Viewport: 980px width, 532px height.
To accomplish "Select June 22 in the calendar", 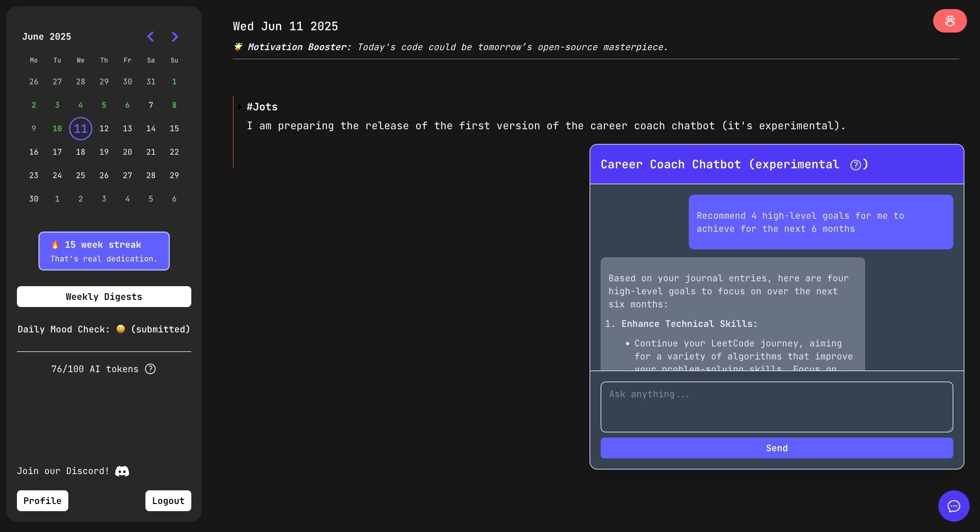I will pyautogui.click(x=174, y=152).
